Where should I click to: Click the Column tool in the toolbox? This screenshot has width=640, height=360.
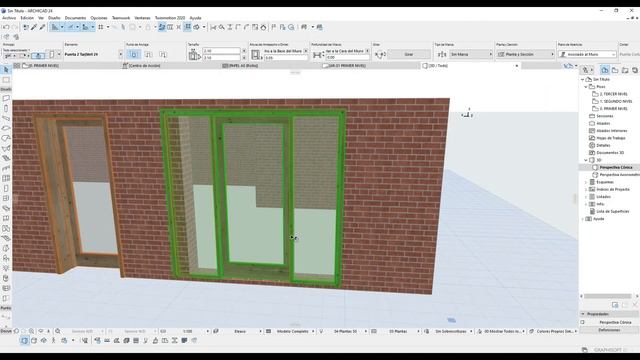tap(6, 108)
